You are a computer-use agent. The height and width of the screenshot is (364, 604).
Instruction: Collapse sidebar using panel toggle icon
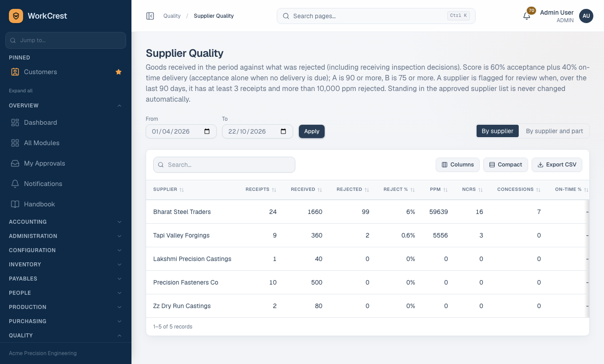150,16
